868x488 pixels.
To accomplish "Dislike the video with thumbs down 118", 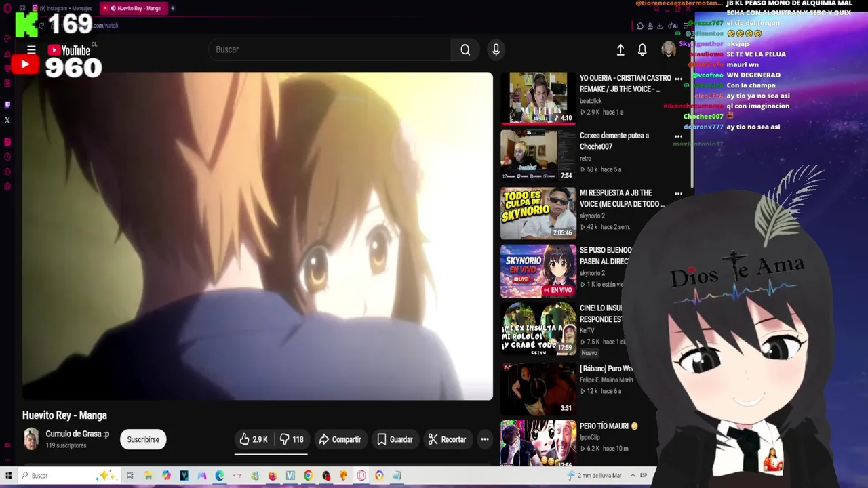I will (292, 439).
